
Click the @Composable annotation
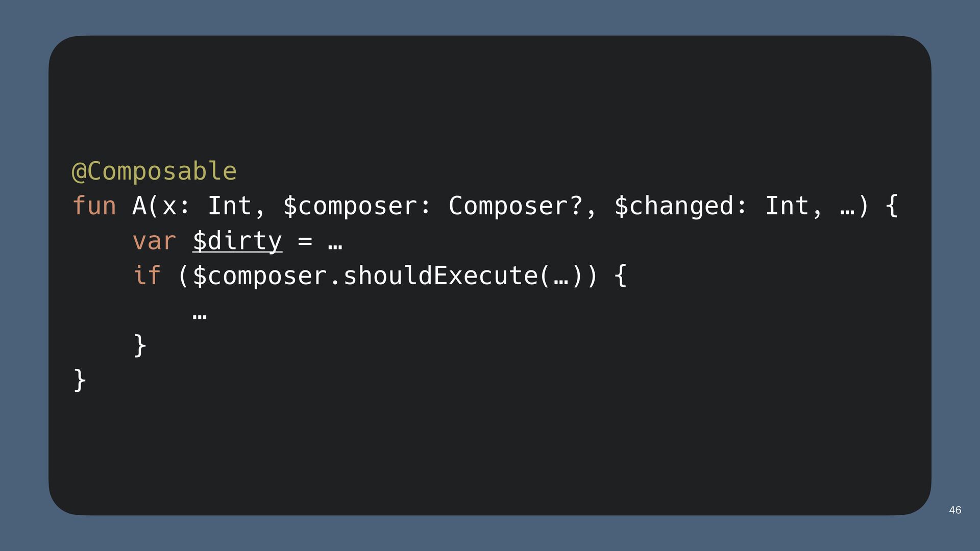click(x=154, y=171)
